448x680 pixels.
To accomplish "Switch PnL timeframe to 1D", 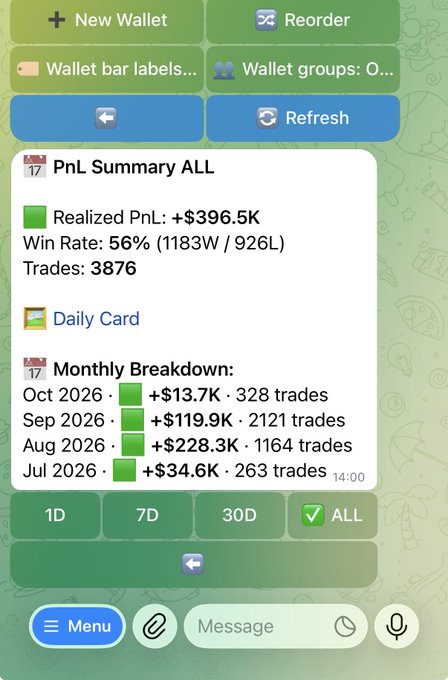I will pos(55,515).
